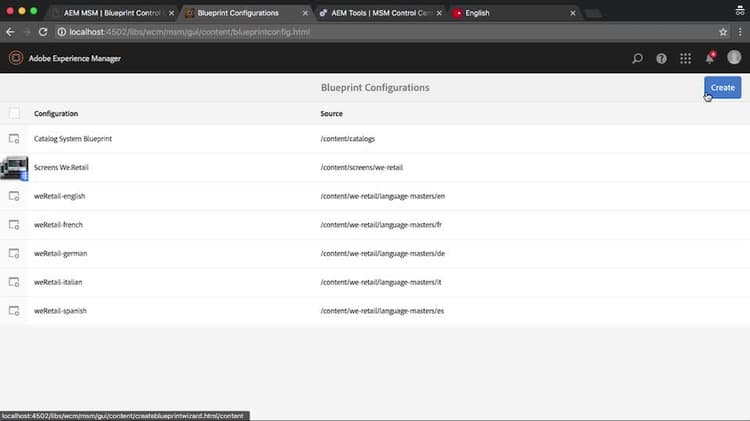Click the language-masters/it source path
The image size is (750, 421).
(x=381, y=282)
